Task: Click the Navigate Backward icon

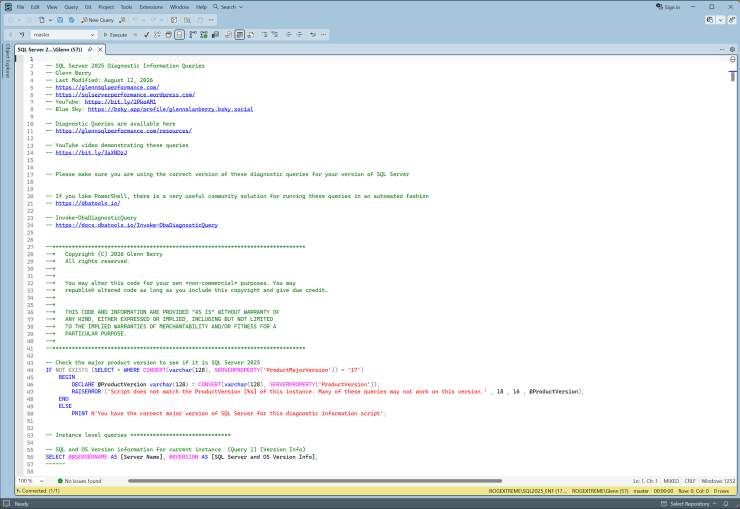Action: 10,20
